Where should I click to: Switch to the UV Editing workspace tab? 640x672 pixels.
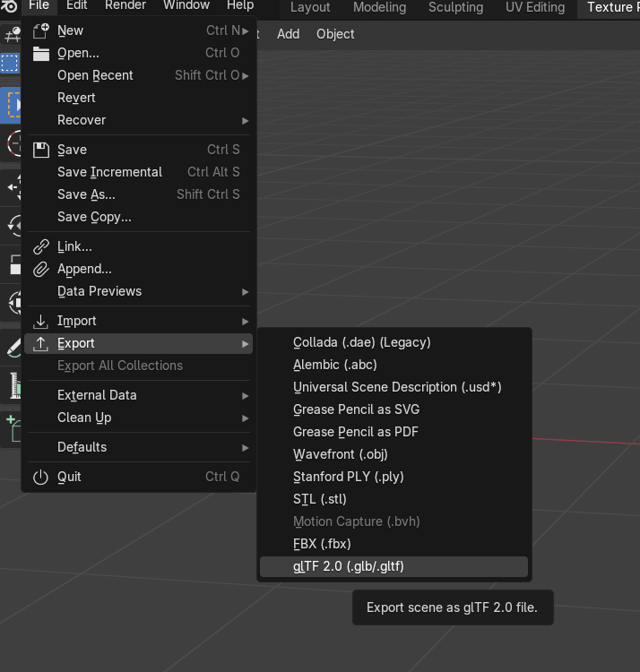click(535, 7)
